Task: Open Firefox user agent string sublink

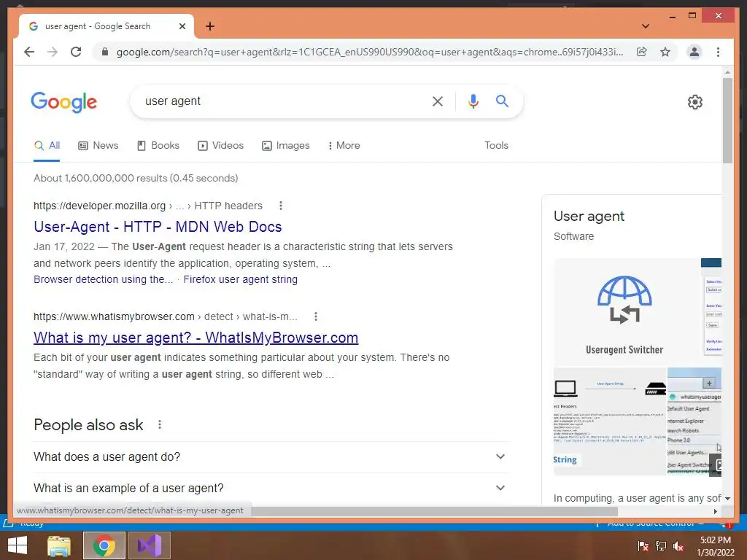Action: point(241,279)
